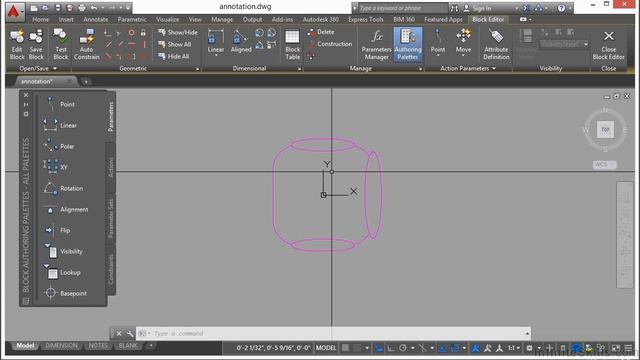Open the Parametric ribbon tab

click(x=132, y=19)
